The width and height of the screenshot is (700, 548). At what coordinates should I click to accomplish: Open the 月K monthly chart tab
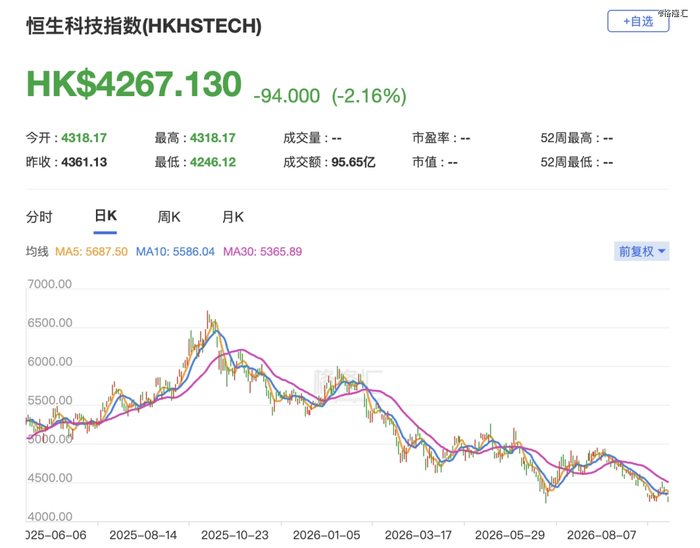pos(233,217)
